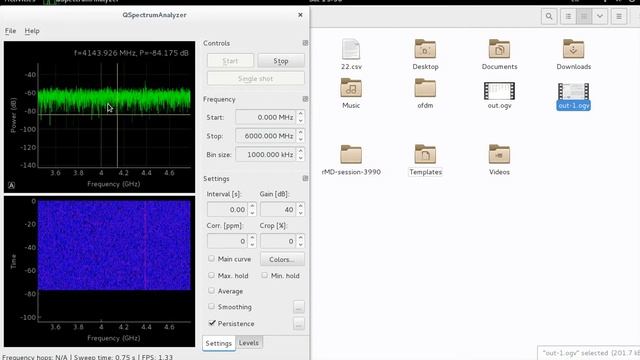Screen dimensions: 640x360
Task: Open Smoothing options ellipsis button
Action: pos(298,307)
